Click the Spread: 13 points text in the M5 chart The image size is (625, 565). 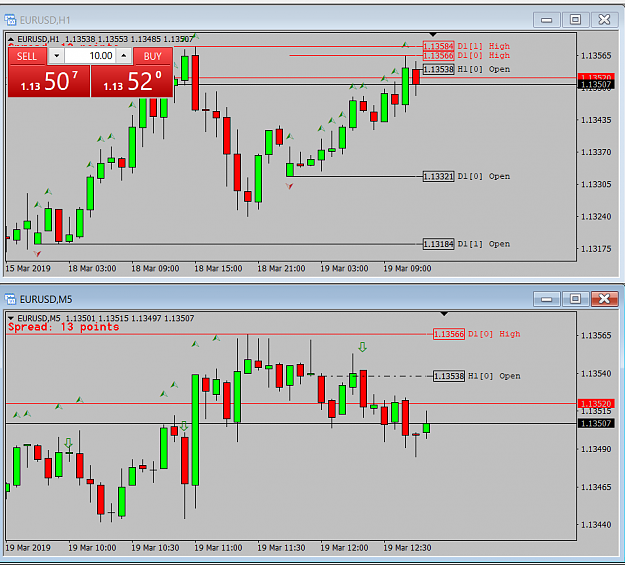[x=63, y=327]
